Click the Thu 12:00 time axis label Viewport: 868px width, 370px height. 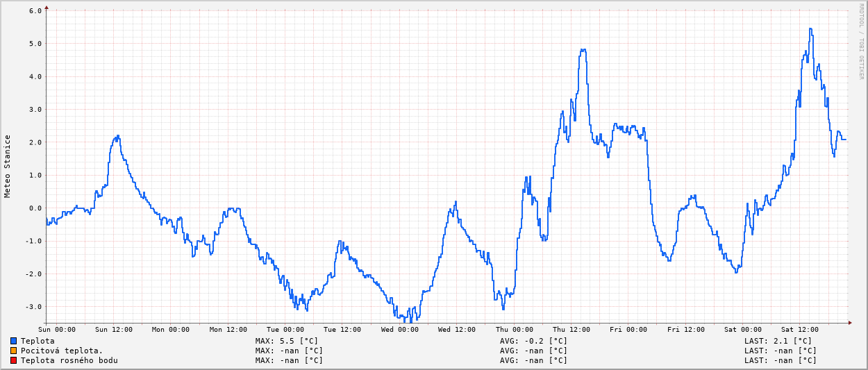[x=571, y=330]
